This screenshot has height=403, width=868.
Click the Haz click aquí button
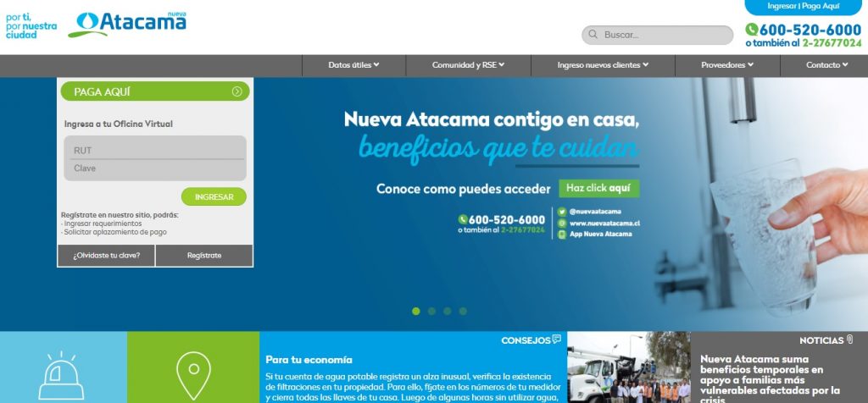coord(599,189)
